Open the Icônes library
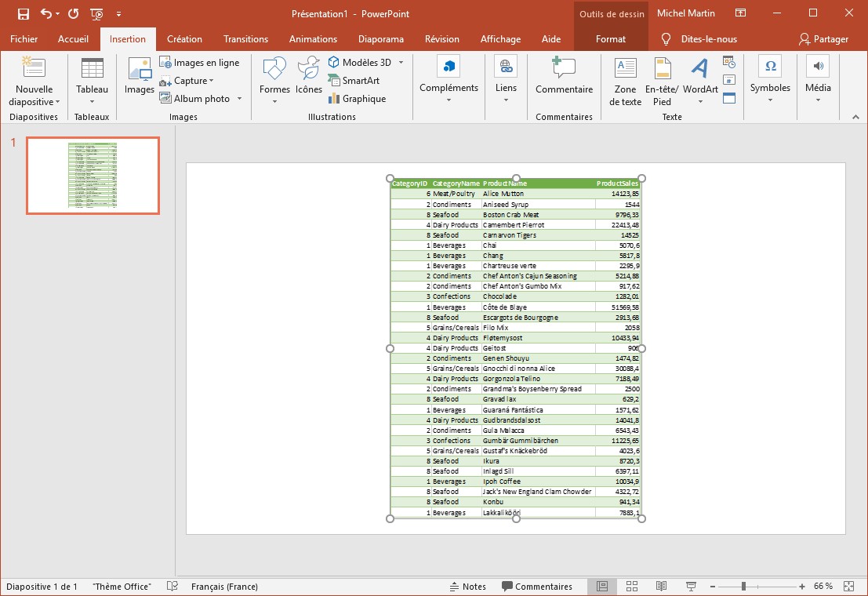Image resolution: width=868 pixels, height=596 pixels. (308, 76)
